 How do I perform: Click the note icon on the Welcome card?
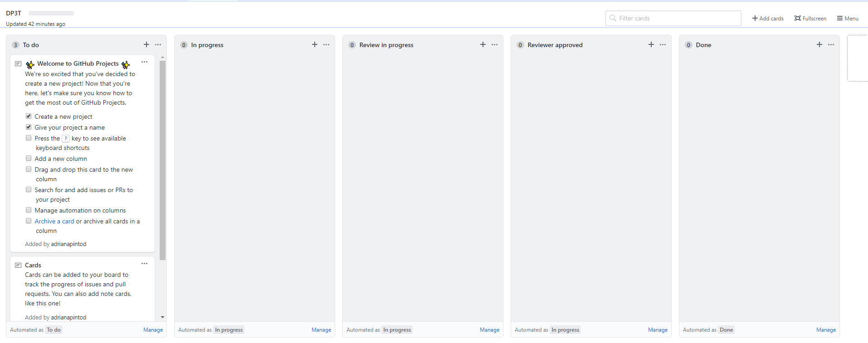pos(18,64)
